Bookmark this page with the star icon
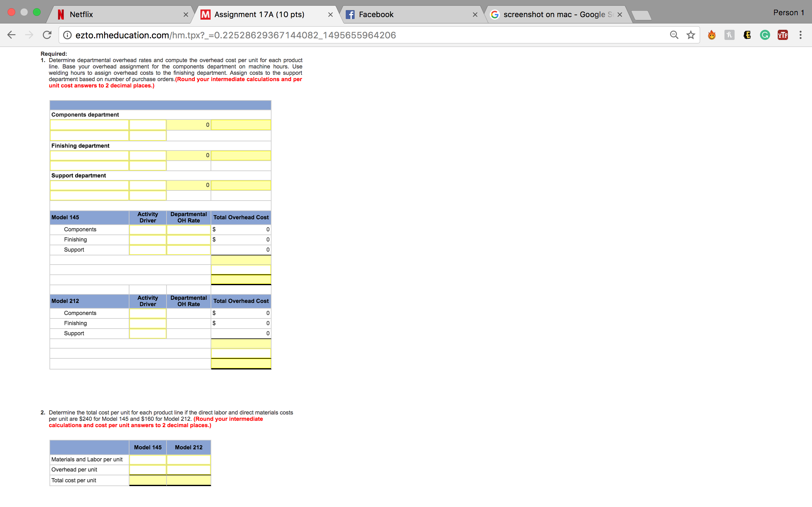Image resolution: width=812 pixels, height=507 pixels. (690, 35)
